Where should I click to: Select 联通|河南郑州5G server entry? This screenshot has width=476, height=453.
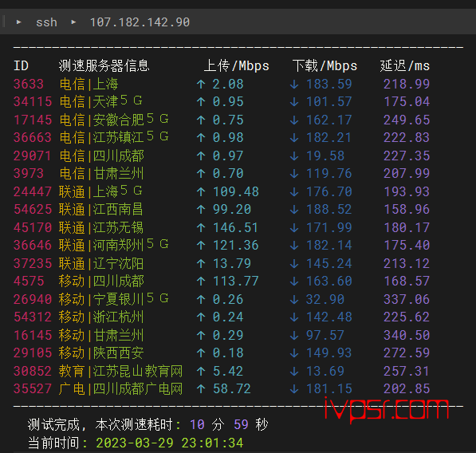point(114,245)
